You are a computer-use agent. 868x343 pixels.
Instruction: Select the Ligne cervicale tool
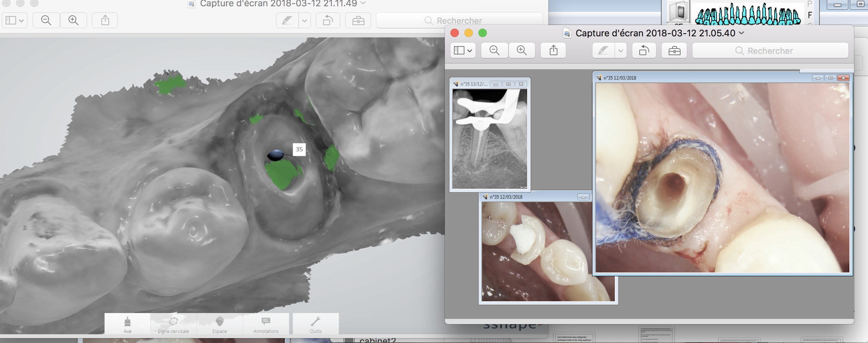point(173,324)
